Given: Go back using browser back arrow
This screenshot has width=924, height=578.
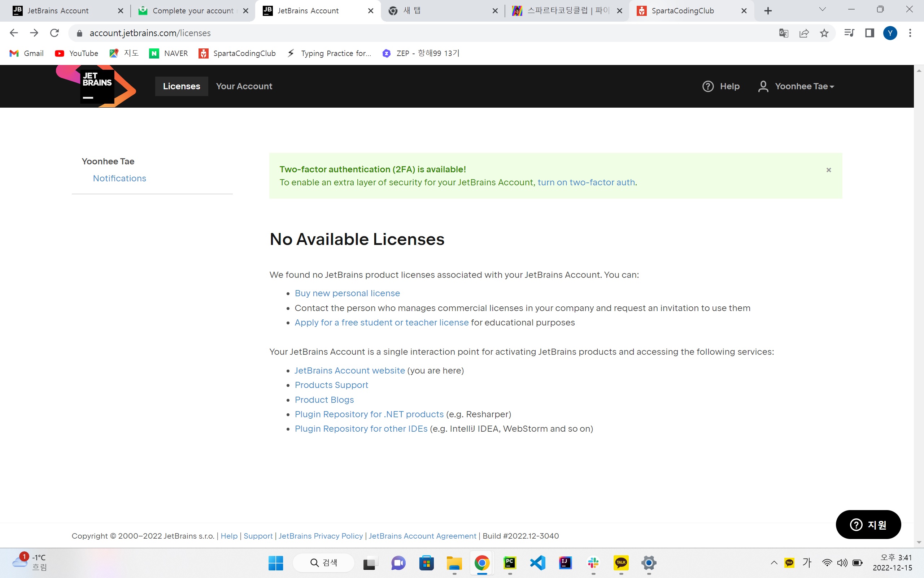Looking at the screenshot, I should coord(14,33).
